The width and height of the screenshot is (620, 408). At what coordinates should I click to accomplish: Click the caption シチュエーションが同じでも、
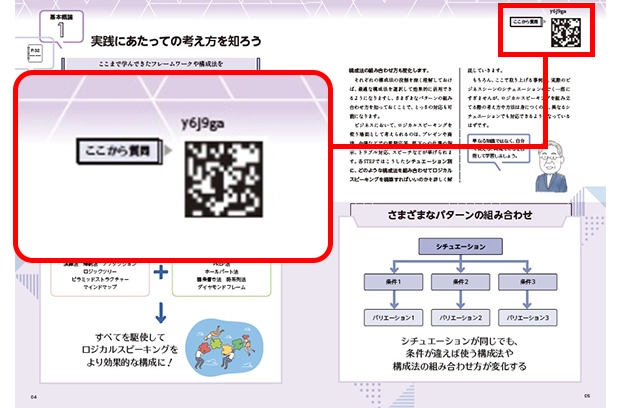(459, 341)
